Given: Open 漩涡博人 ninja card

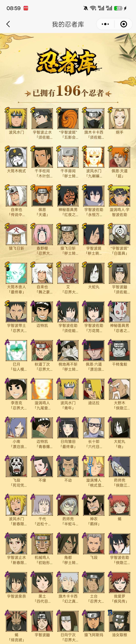Looking at the screenshot, I should point(94,467).
